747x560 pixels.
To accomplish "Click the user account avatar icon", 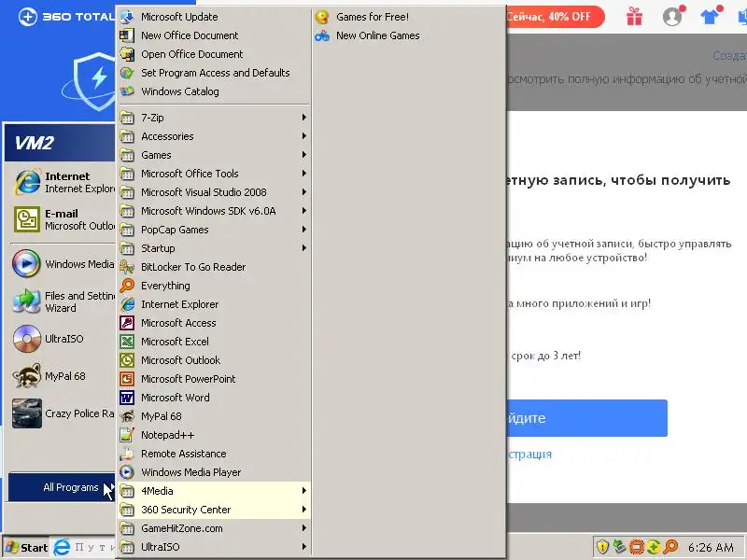I will pyautogui.click(x=672, y=17).
